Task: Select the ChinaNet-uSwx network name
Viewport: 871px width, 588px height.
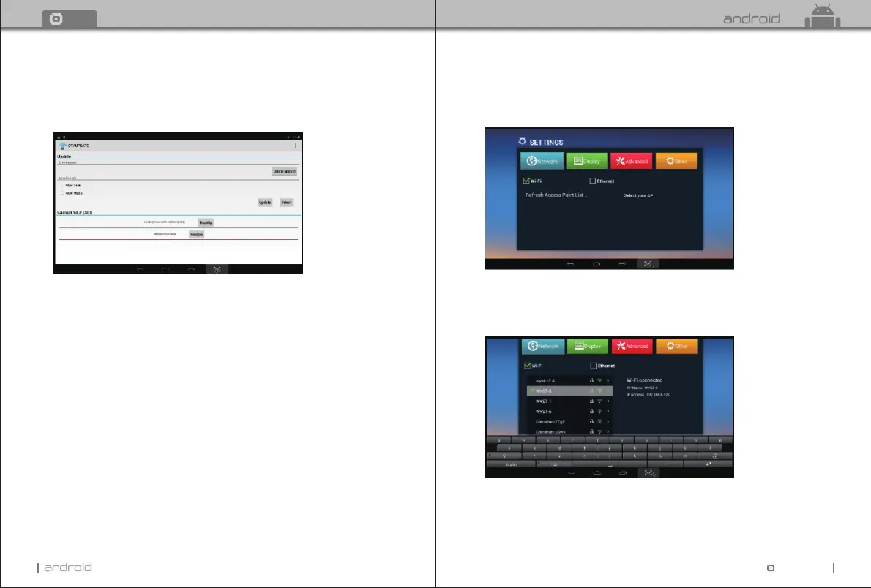Action: 550,431
